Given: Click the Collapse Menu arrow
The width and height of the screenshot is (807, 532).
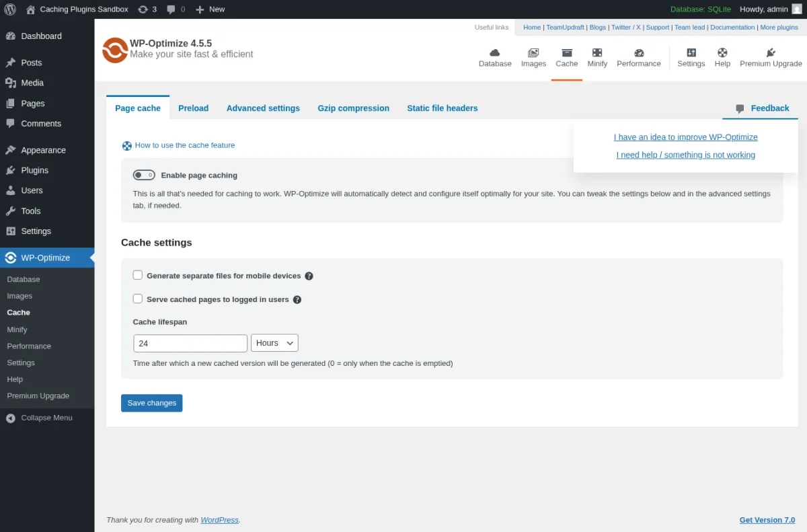Looking at the screenshot, I should [x=10, y=418].
